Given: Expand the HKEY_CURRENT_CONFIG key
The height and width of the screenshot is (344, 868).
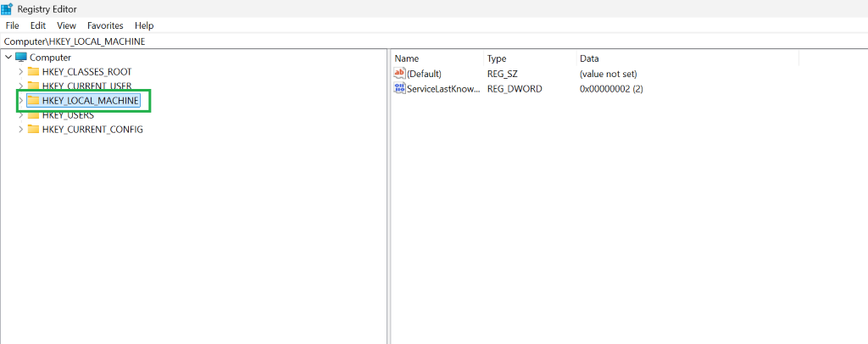Looking at the screenshot, I should pyautogui.click(x=21, y=130).
